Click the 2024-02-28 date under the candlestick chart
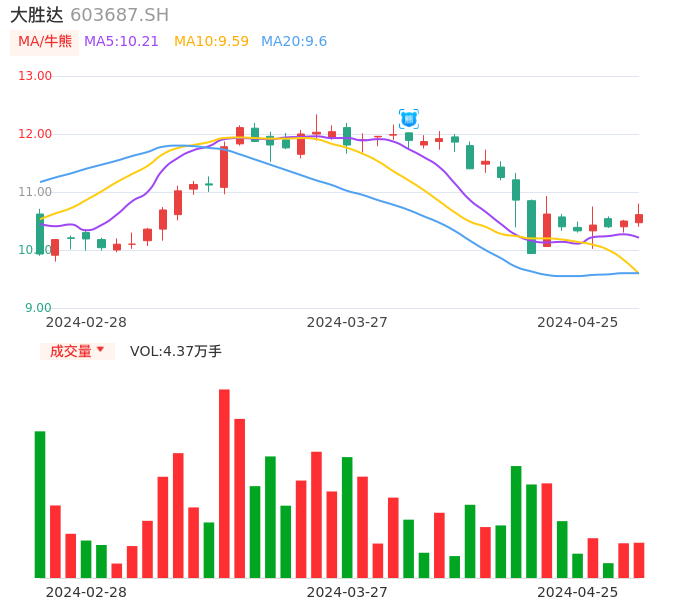 (86, 322)
